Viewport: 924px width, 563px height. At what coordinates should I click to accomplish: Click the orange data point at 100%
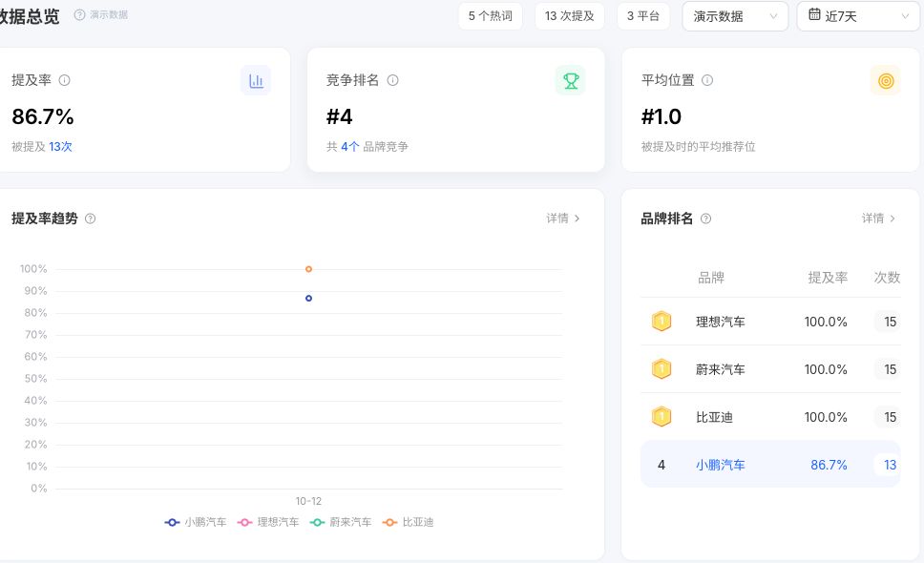(308, 269)
